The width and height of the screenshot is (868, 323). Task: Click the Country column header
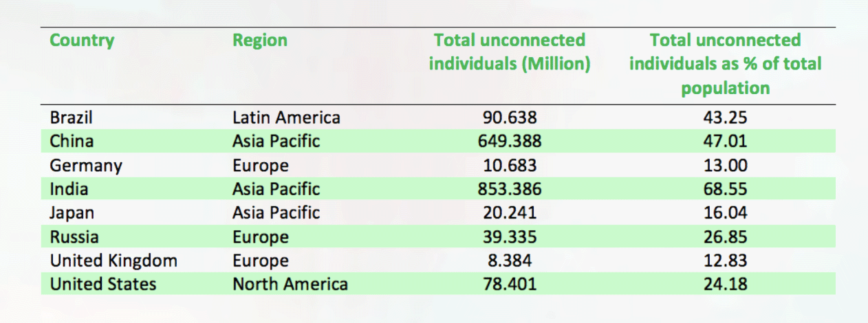(82, 40)
